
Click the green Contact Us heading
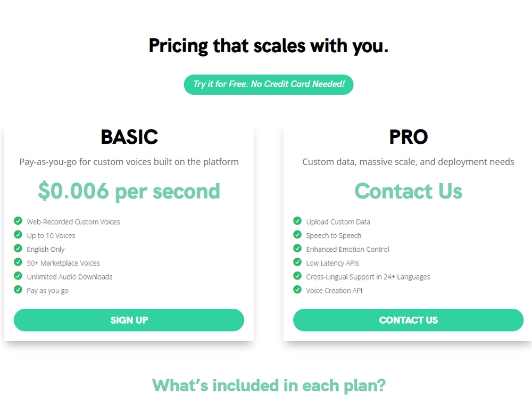pos(408,191)
